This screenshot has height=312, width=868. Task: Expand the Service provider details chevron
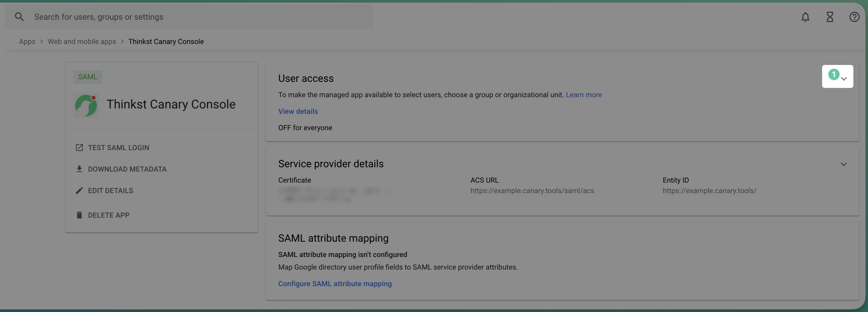[843, 164]
